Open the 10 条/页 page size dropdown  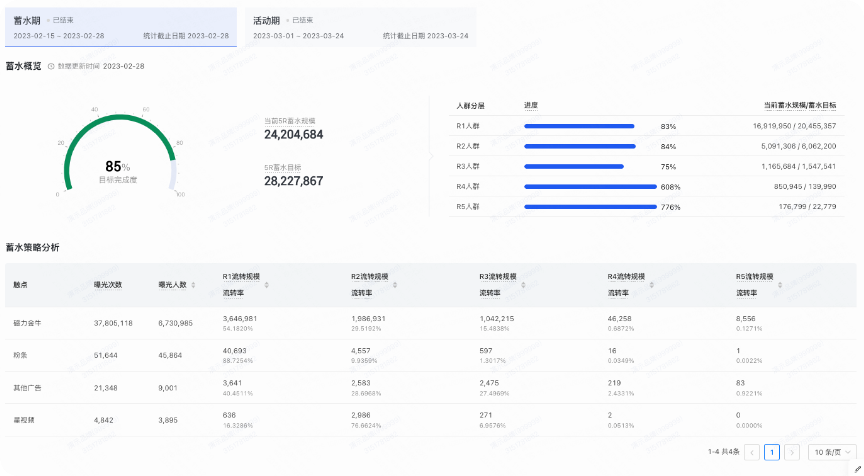click(x=831, y=452)
